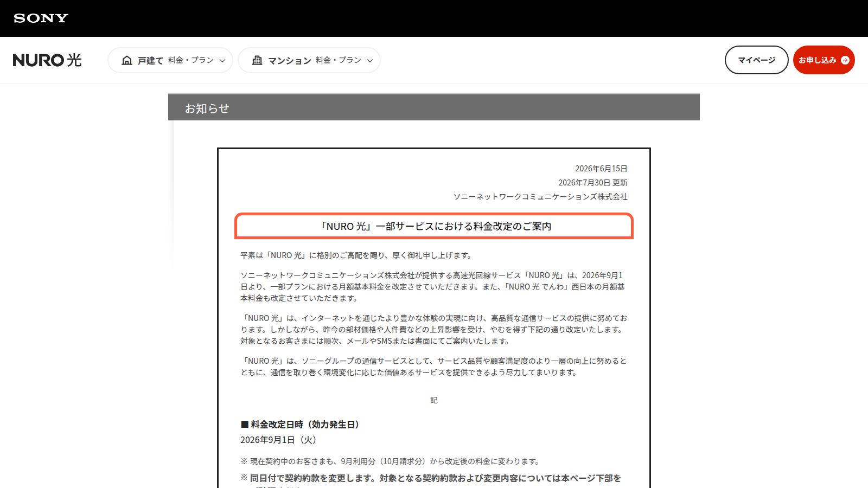868x488 pixels.
Task: Click the 2026年7月30日 更新 line
Action: (593, 183)
